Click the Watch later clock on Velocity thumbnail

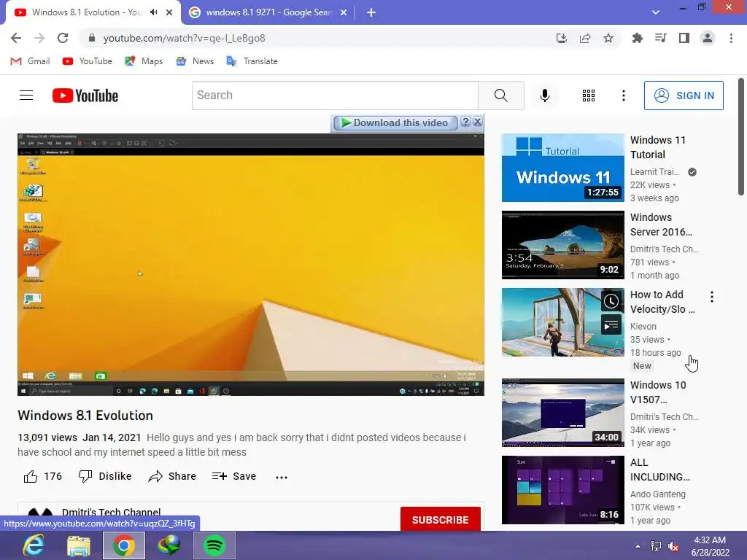click(611, 301)
